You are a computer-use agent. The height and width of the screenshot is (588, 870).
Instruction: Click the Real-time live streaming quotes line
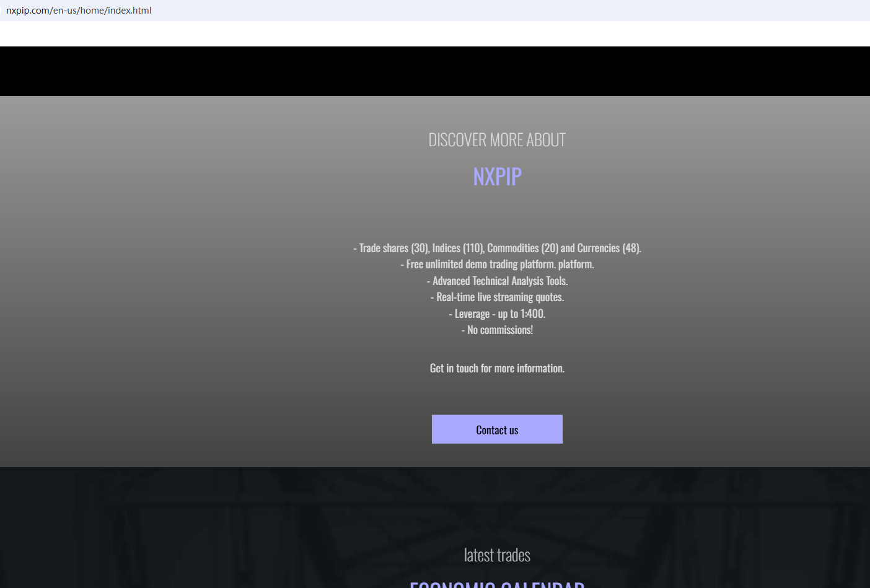tap(497, 297)
